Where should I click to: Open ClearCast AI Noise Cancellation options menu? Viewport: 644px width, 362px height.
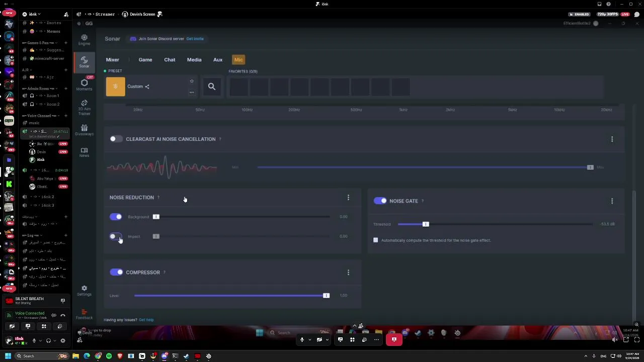(x=612, y=139)
